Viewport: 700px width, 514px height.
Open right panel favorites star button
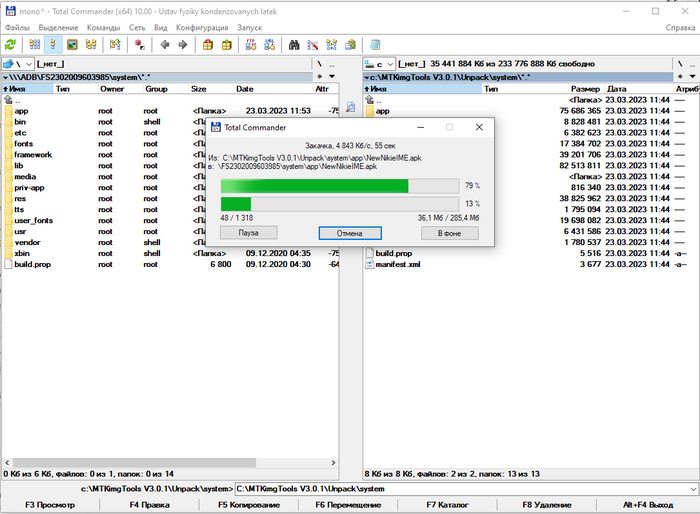680,76
